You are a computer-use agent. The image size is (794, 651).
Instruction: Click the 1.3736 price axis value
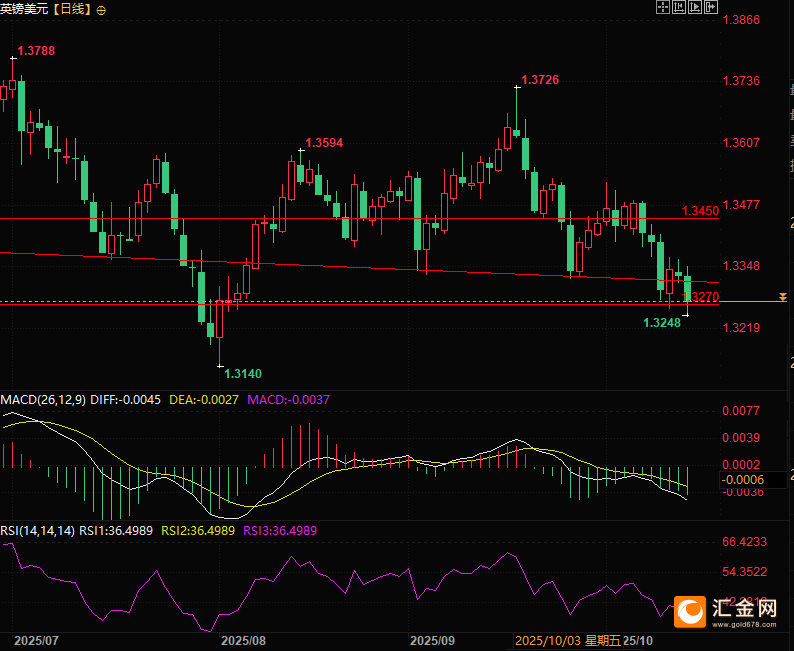741,80
